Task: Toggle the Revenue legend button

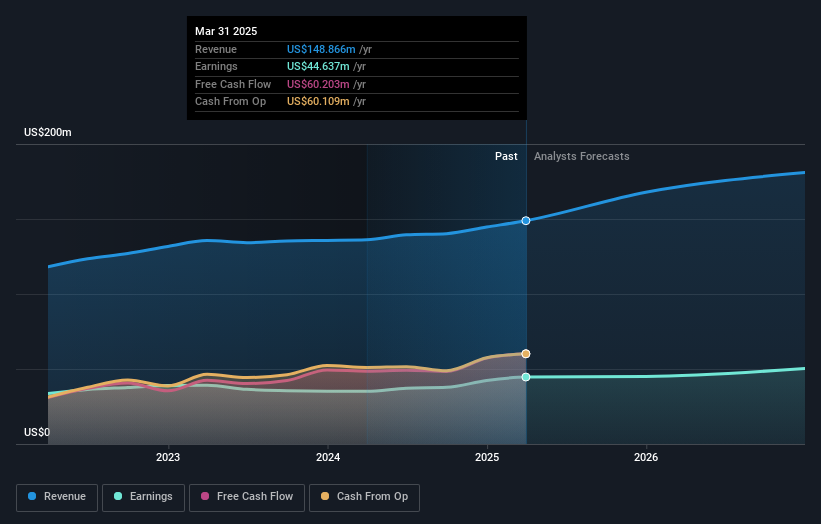Action: click(57, 497)
